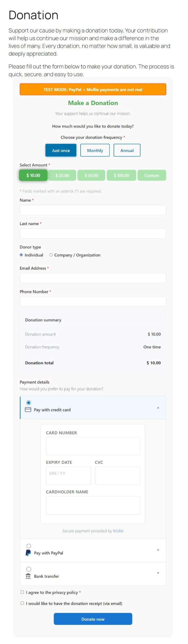The width and height of the screenshot is (188, 644).
Task: Click the Email Address input field
Action: [93, 278]
